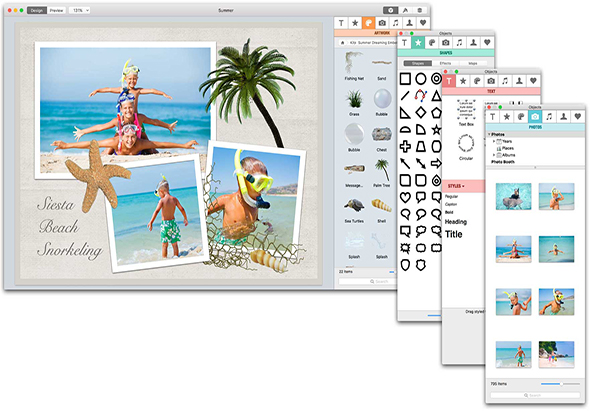Choose the right triangle shape
The width and height of the screenshot is (590, 411).
point(405,112)
